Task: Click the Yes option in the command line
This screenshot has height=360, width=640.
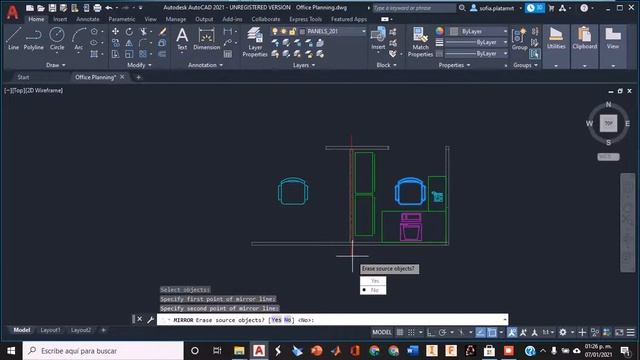Action: click(x=276, y=320)
